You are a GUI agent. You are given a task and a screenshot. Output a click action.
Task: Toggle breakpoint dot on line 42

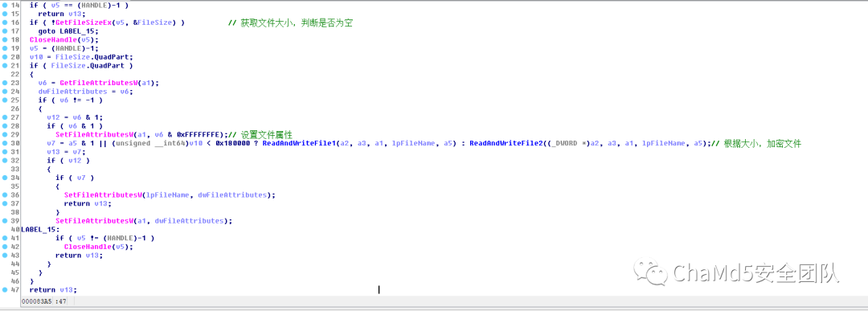pyautogui.click(x=5, y=246)
